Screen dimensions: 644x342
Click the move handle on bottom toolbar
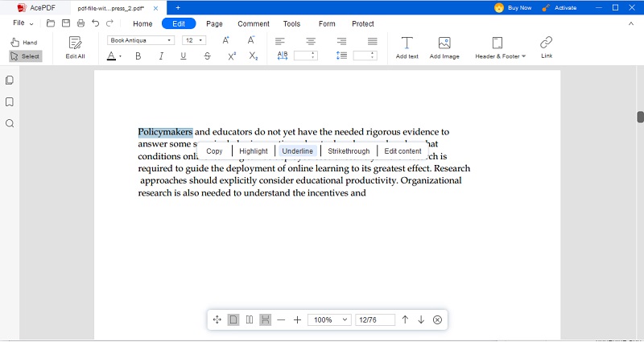click(217, 319)
